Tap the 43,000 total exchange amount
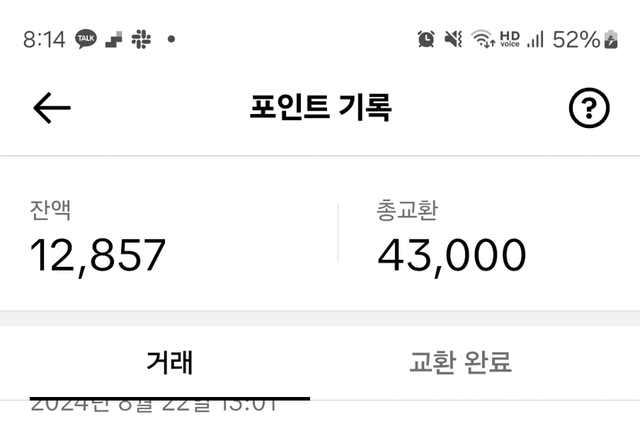The image size is (640, 440). tap(451, 255)
